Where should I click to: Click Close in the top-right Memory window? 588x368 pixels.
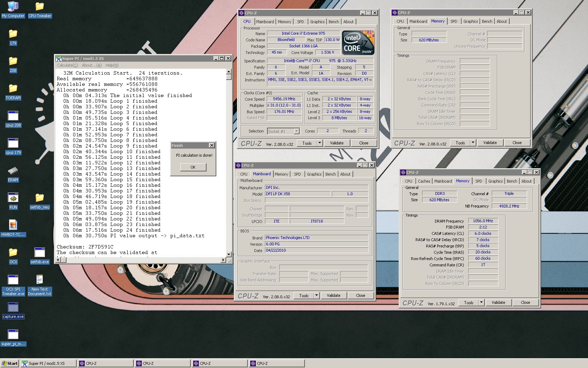[517, 143]
